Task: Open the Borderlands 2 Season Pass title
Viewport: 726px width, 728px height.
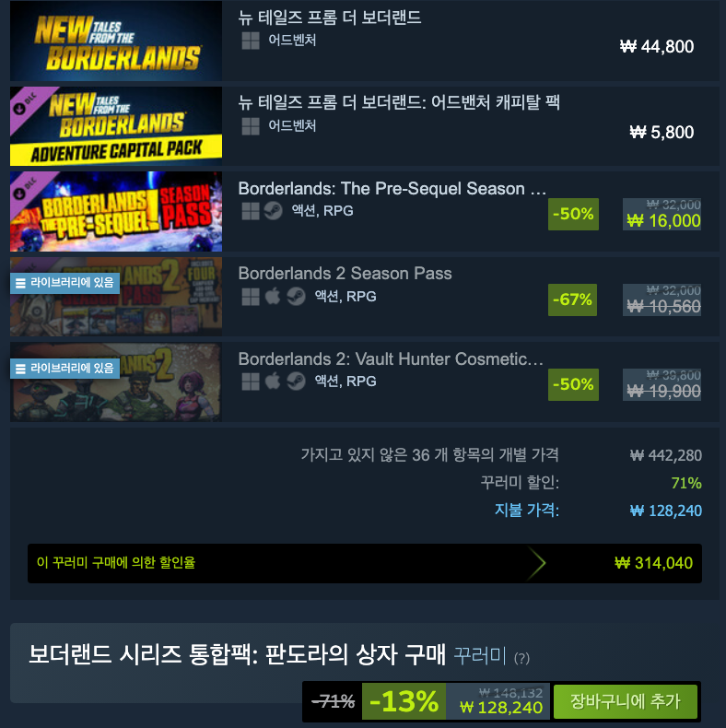Action: pos(345,274)
